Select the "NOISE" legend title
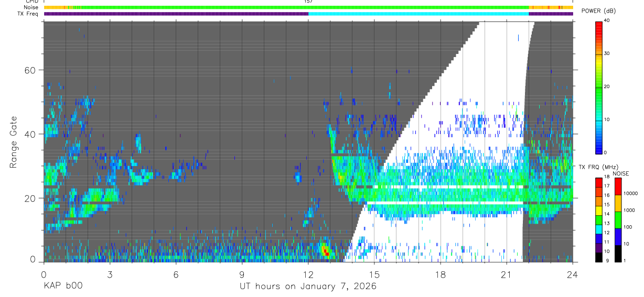The image size is (644, 297). tap(621, 173)
